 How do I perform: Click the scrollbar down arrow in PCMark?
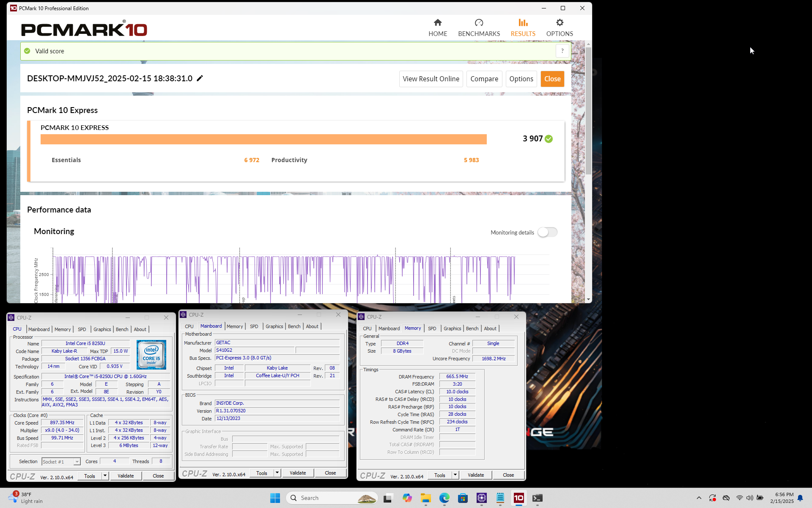tap(588, 299)
